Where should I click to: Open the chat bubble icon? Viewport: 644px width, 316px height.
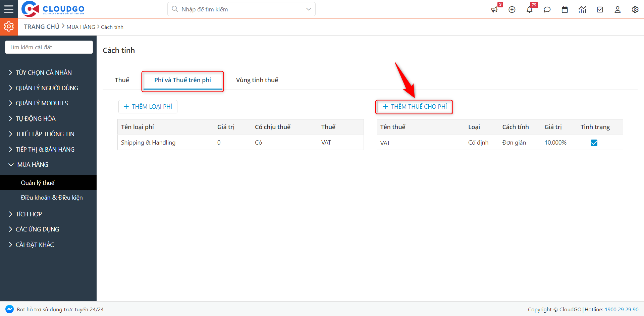point(547,10)
